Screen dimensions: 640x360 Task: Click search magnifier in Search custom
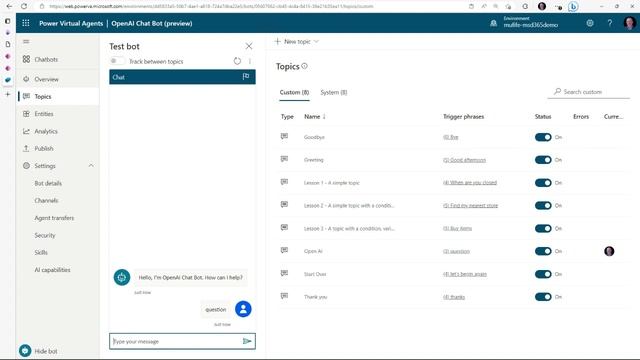557,92
